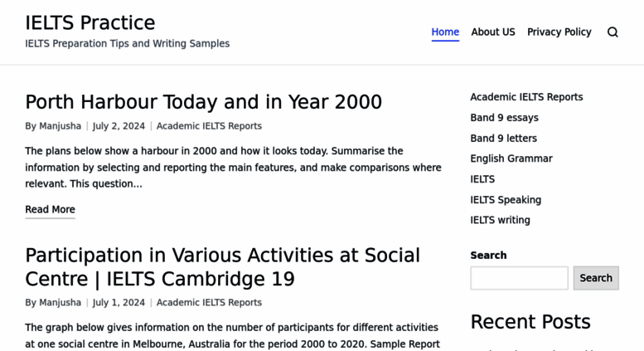Open the IELTS writing category
The width and height of the screenshot is (644, 351).
pyautogui.click(x=500, y=220)
